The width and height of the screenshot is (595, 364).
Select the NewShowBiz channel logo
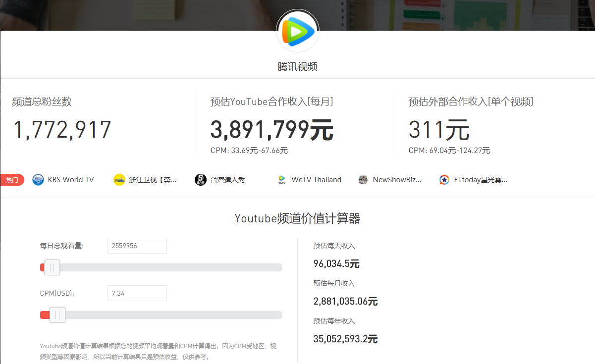coord(363,179)
